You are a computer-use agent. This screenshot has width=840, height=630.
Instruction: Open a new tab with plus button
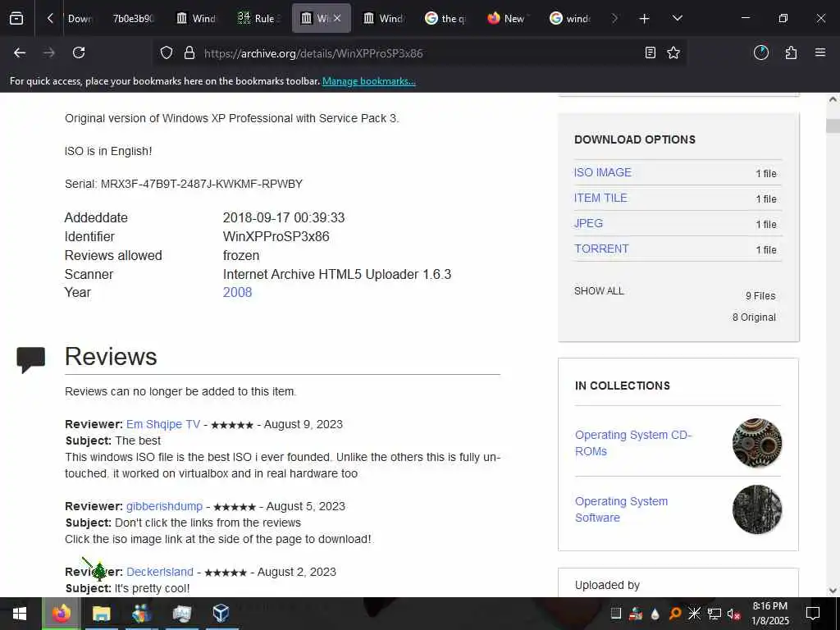(x=645, y=19)
